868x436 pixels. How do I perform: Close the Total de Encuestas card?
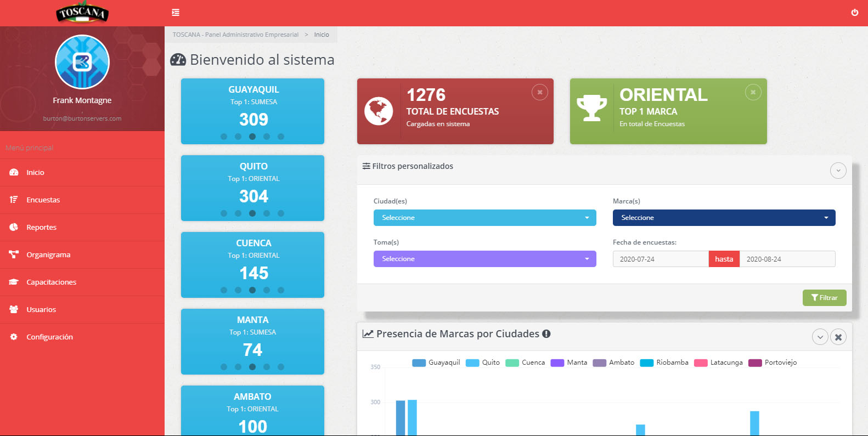click(x=540, y=92)
